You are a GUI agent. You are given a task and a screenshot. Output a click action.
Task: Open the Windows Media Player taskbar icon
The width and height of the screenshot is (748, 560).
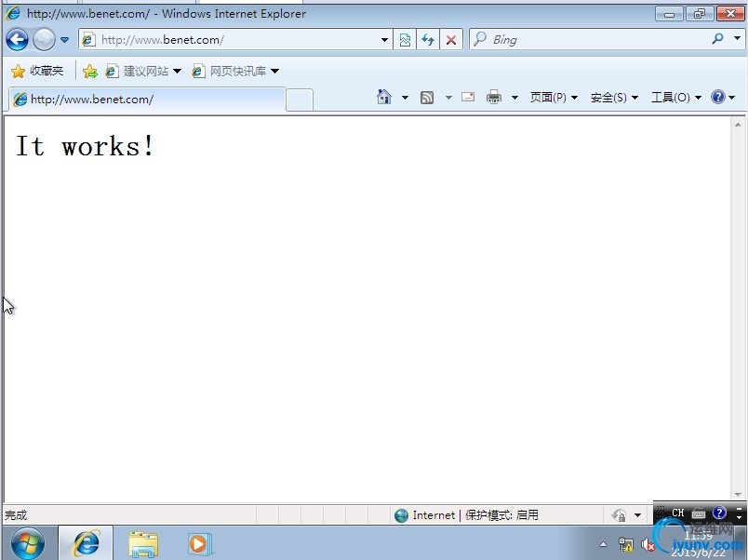tap(200, 544)
